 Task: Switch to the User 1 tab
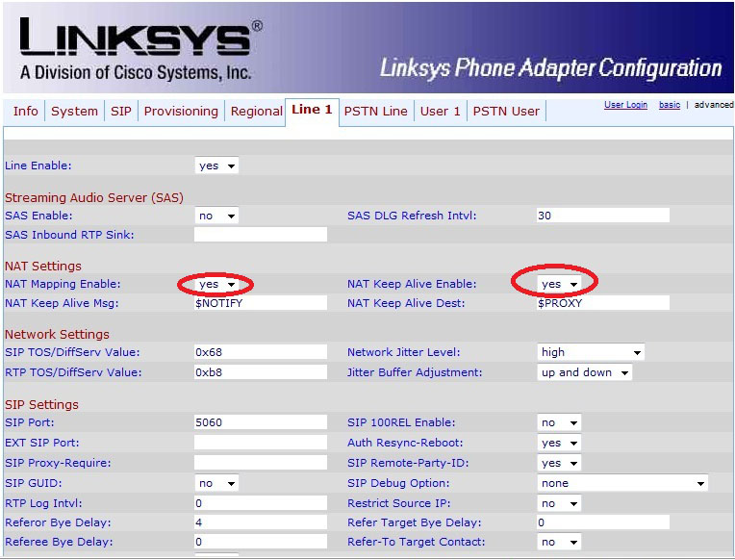pyautogui.click(x=441, y=112)
